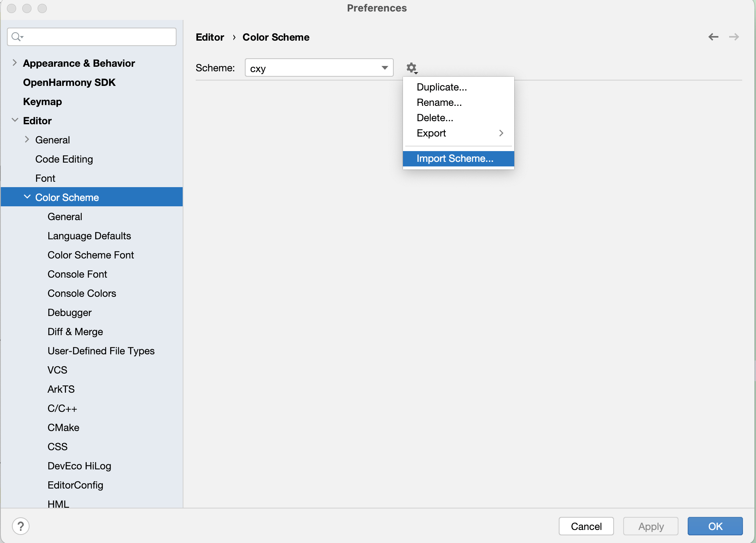
Task: Open the Export submenu arrow
Action: coord(501,133)
